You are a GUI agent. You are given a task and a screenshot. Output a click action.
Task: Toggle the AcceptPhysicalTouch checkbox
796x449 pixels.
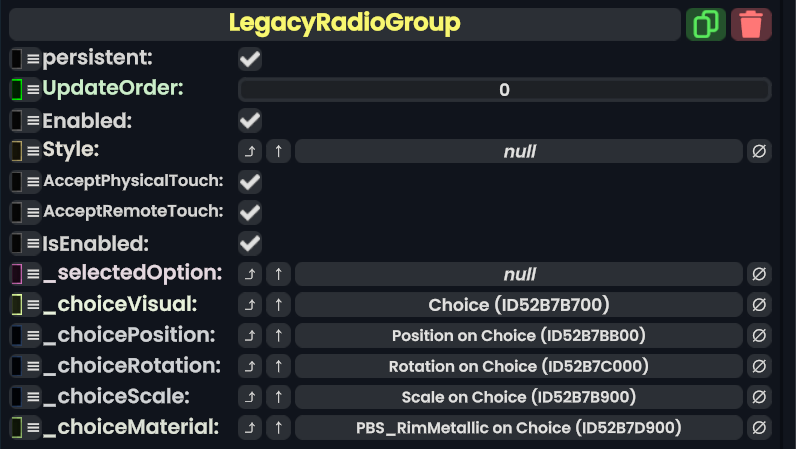pos(250,182)
